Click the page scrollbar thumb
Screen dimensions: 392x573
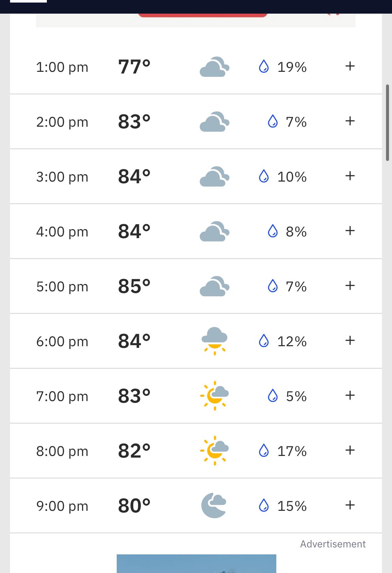[387, 123]
